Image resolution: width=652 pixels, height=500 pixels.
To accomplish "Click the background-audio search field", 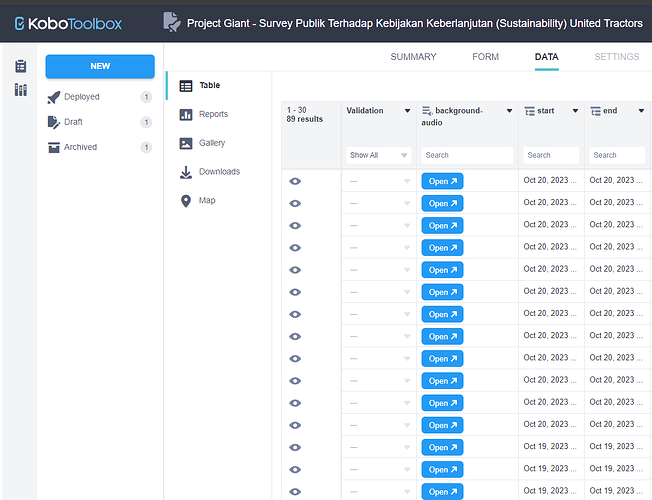I will coord(467,156).
